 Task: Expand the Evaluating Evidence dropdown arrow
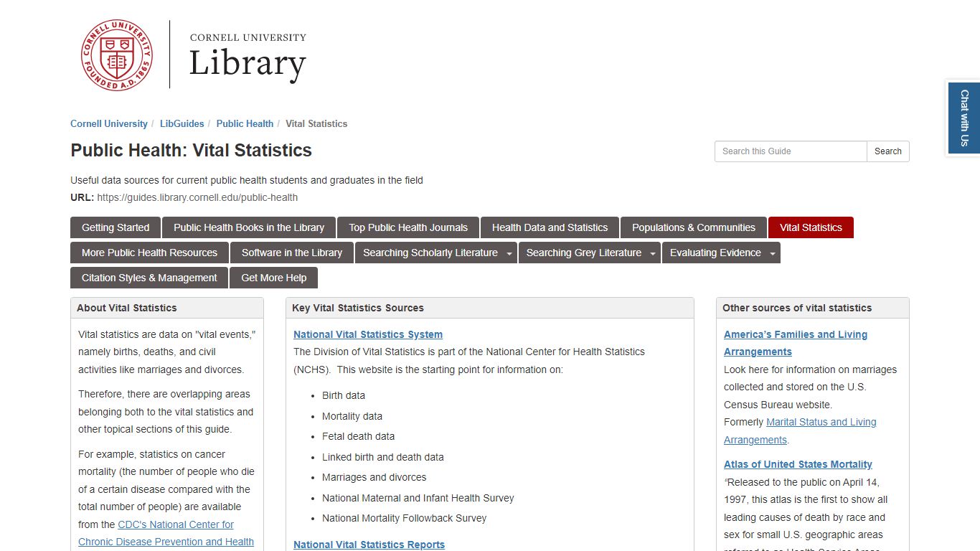click(x=773, y=253)
